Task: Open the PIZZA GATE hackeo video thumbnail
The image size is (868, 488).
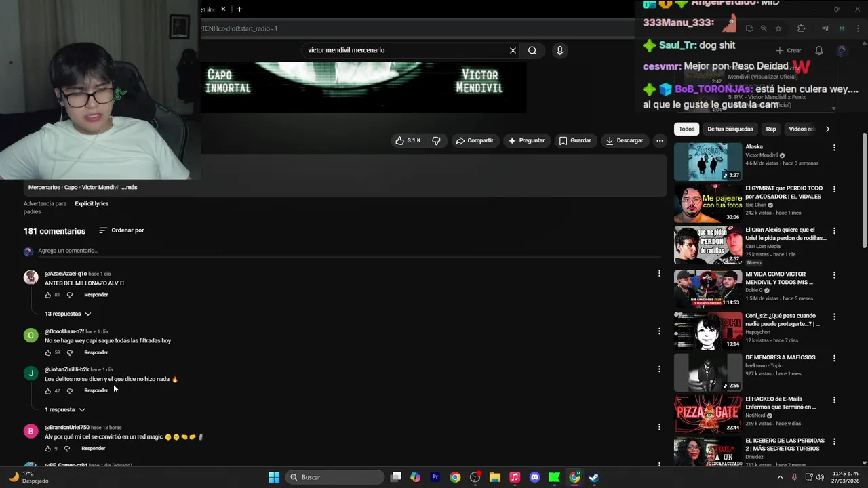Action: pos(708,413)
